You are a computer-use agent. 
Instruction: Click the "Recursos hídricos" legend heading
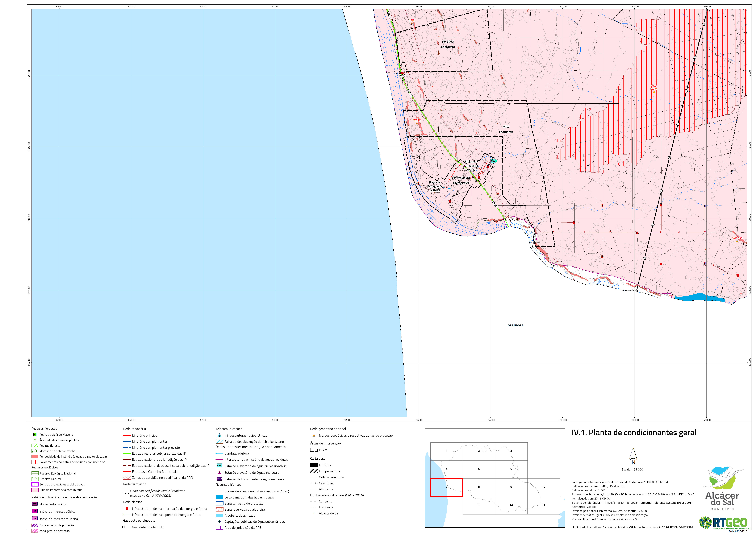coord(229,485)
